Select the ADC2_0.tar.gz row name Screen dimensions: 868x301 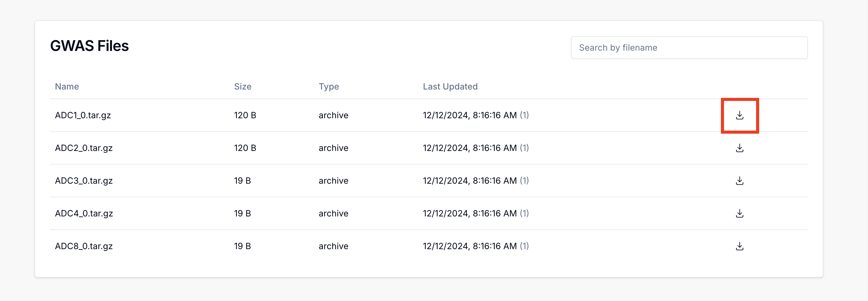tap(84, 148)
